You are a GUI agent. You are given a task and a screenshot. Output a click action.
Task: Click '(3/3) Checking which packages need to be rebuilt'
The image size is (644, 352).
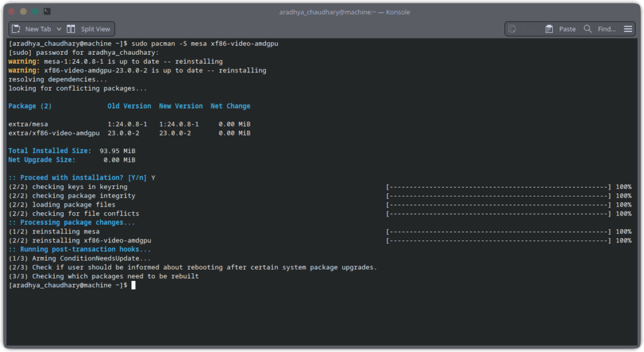pyautogui.click(x=104, y=276)
